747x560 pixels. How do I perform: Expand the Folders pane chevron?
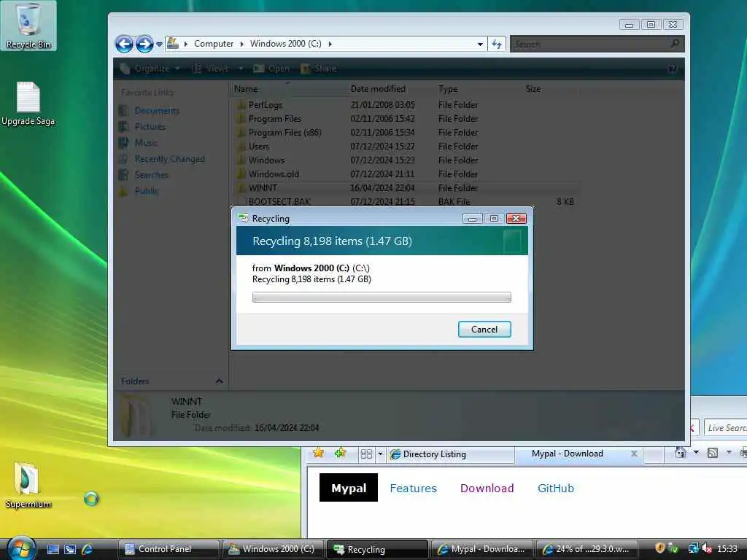[x=219, y=381]
